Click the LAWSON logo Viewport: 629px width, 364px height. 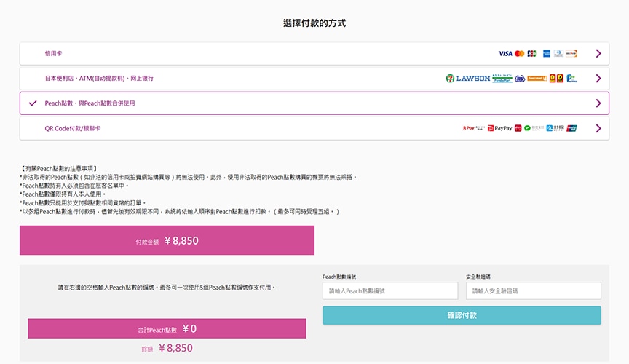473,78
